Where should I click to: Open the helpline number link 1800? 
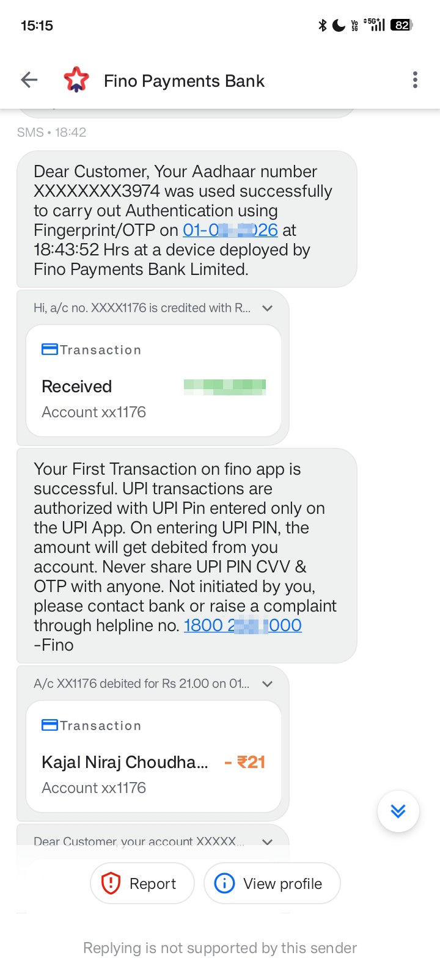pos(243,625)
